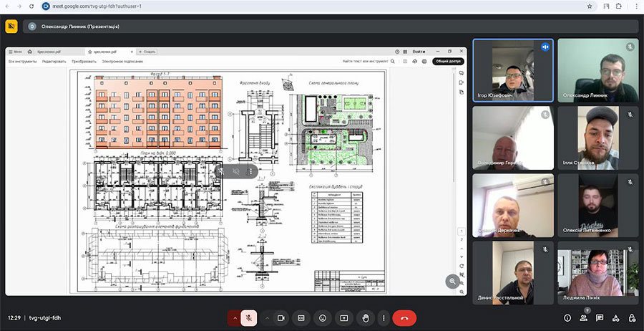The image size is (644, 331).
Task: Toggle the muted microphone button
Action: (x=248, y=317)
